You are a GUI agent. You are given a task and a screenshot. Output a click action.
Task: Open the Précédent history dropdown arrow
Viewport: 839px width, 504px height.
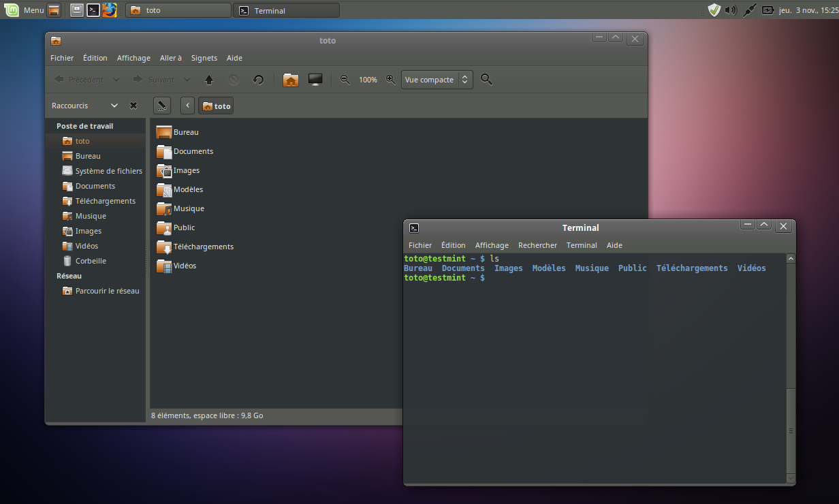(x=116, y=80)
